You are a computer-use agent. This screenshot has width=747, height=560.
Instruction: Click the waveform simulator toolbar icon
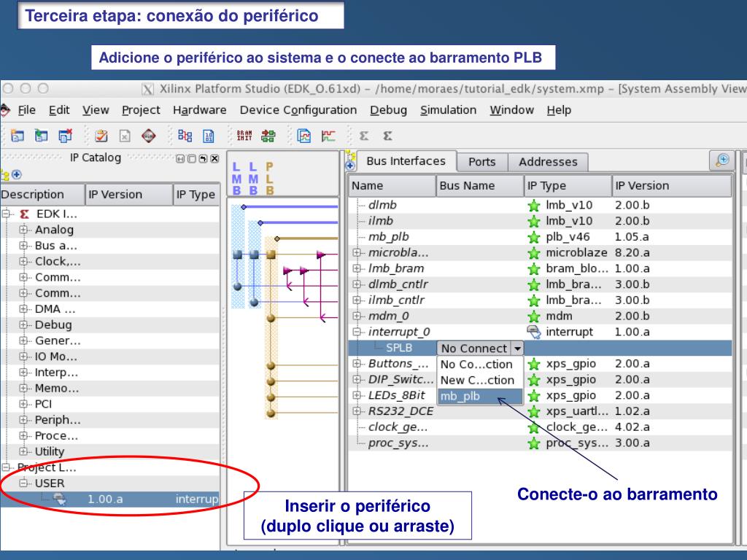[x=328, y=136]
